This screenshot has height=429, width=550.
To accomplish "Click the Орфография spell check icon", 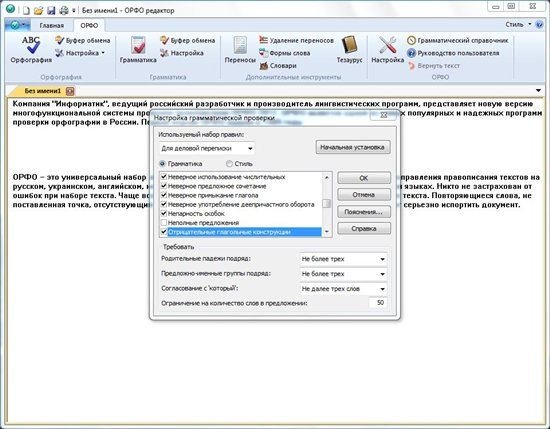I will (x=31, y=49).
